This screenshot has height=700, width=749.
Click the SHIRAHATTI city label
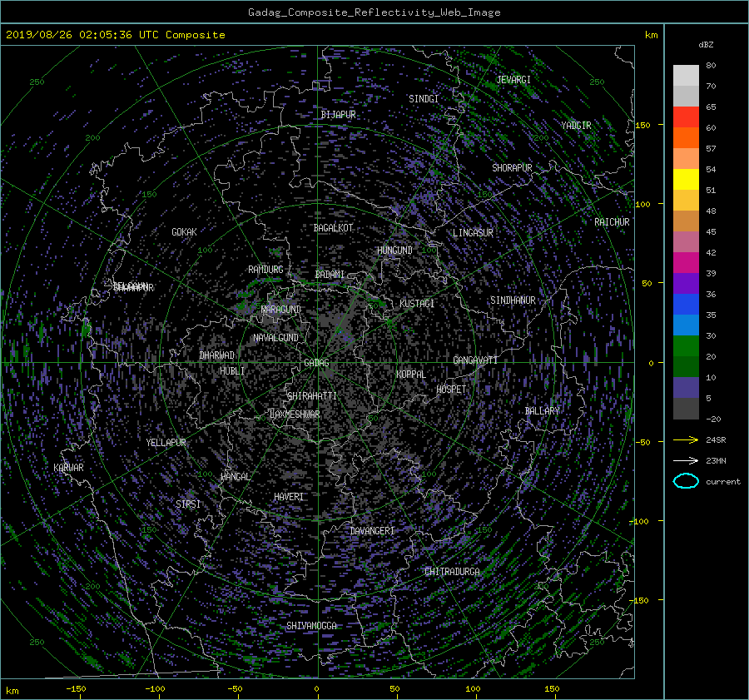[x=312, y=396]
